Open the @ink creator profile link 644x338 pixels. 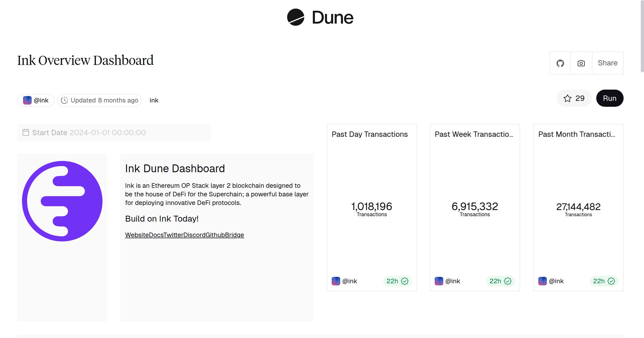41,100
